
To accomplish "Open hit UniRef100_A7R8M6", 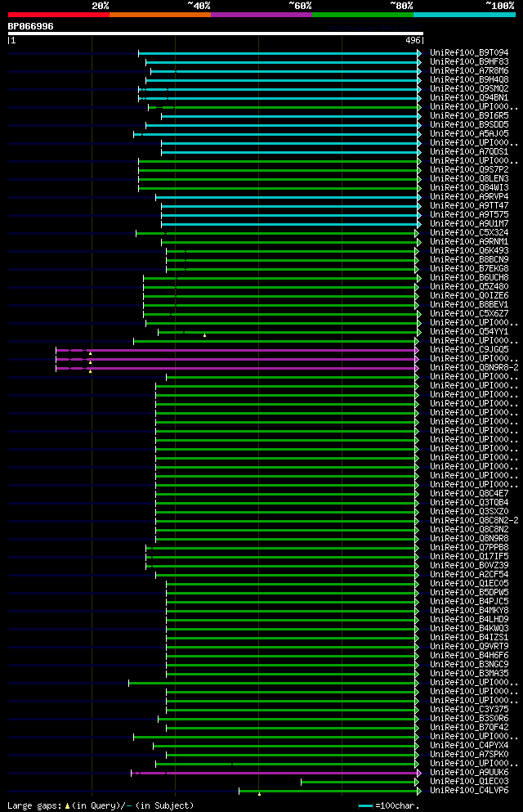I will pyautogui.click(x=469, y=70).
